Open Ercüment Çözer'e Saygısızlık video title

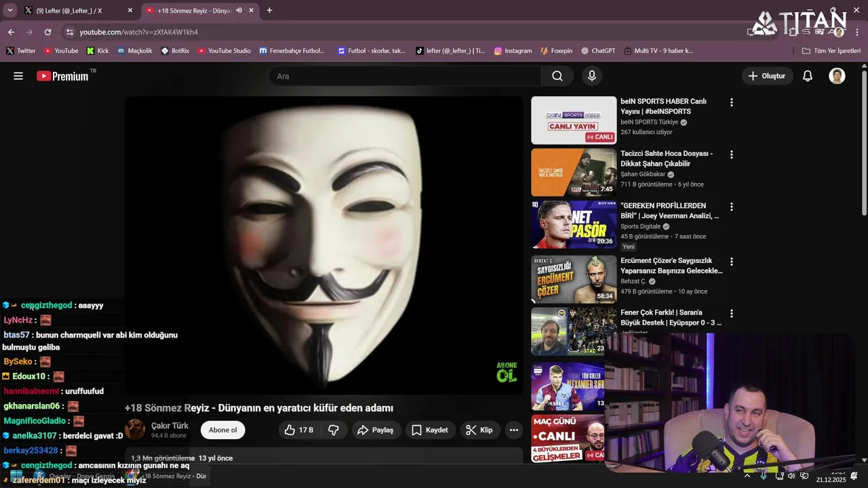[x=671, y=266]
